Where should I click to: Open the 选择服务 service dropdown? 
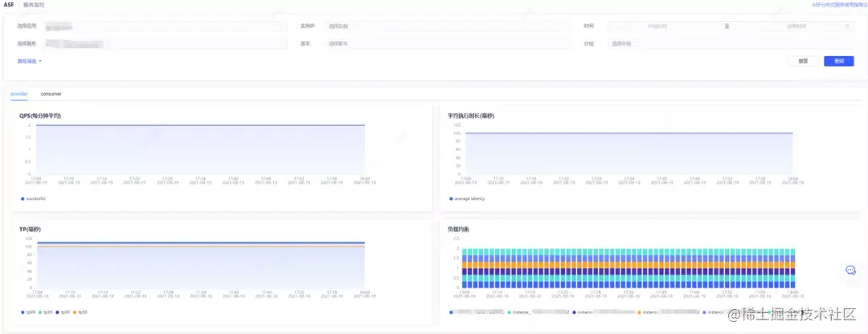tap(166, 43)
